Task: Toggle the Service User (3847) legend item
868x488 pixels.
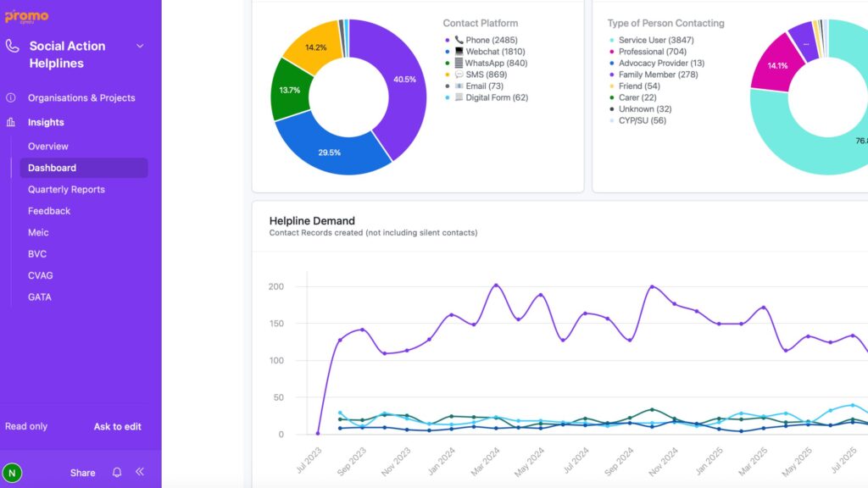Action: [655, 40]
